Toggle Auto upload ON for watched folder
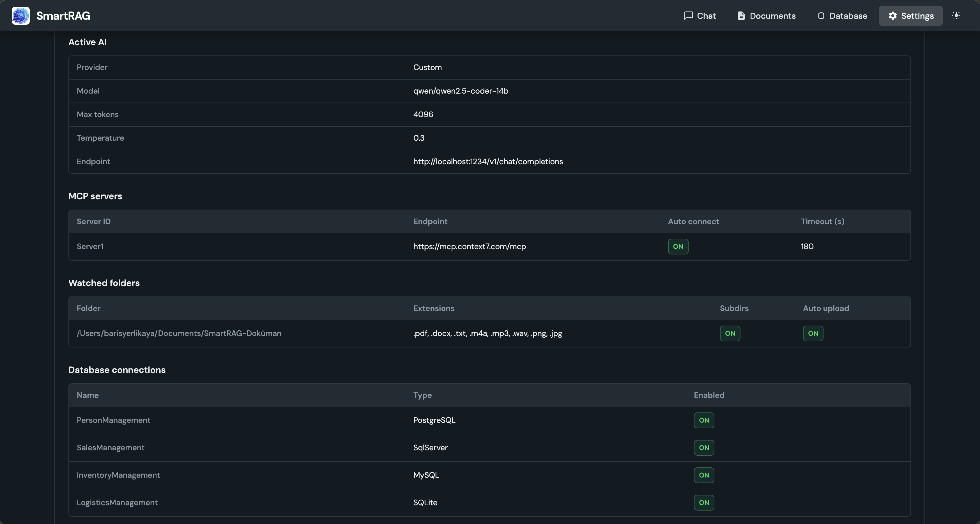This screenshot has height=524, width=980. coord(813,333)
